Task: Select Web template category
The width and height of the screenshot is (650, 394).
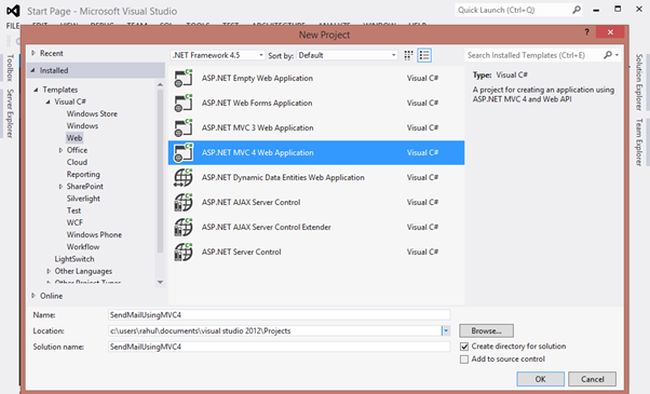Action: click(x=75, y=138)
